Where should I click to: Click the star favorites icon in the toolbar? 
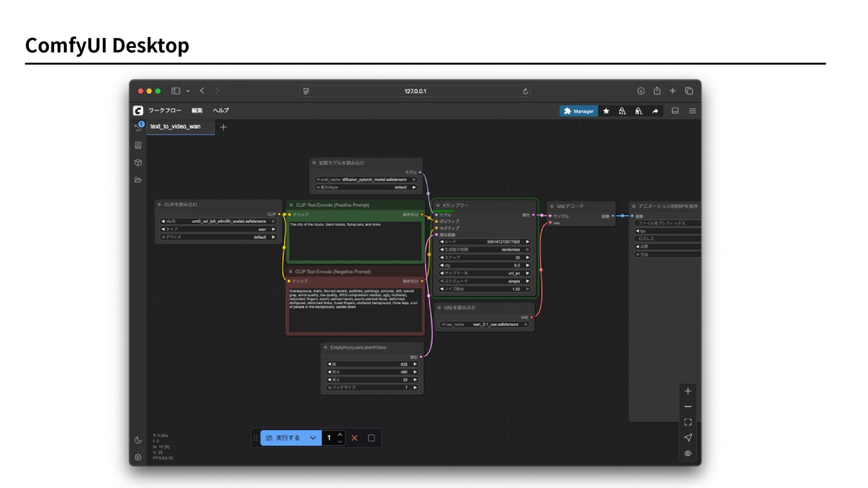pos(606,111)
